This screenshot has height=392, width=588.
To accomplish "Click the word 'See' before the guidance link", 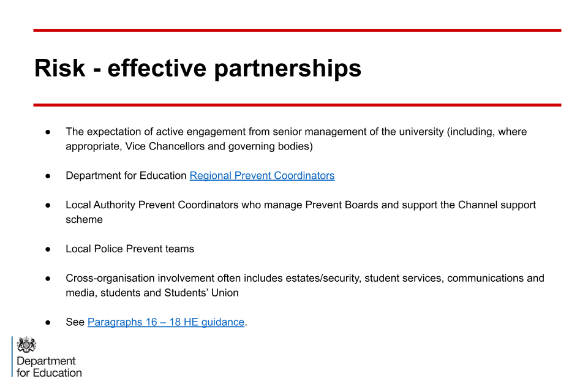I will coord(75,322).
